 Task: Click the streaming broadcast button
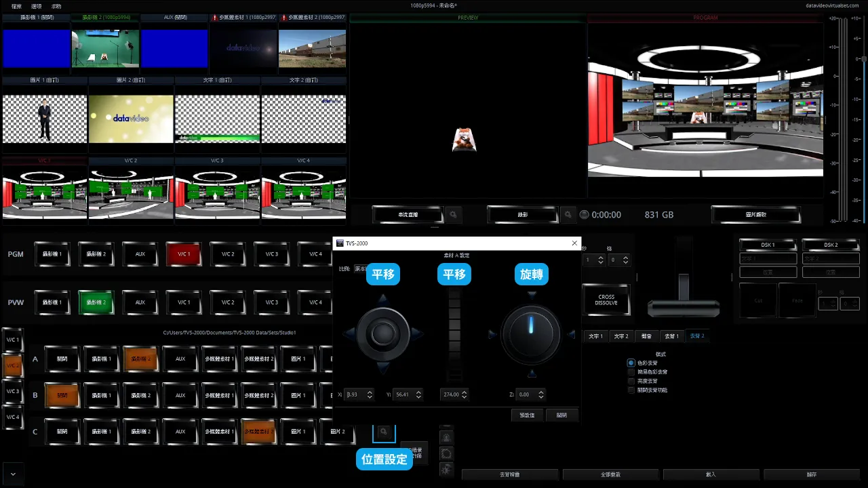point(408,215)
